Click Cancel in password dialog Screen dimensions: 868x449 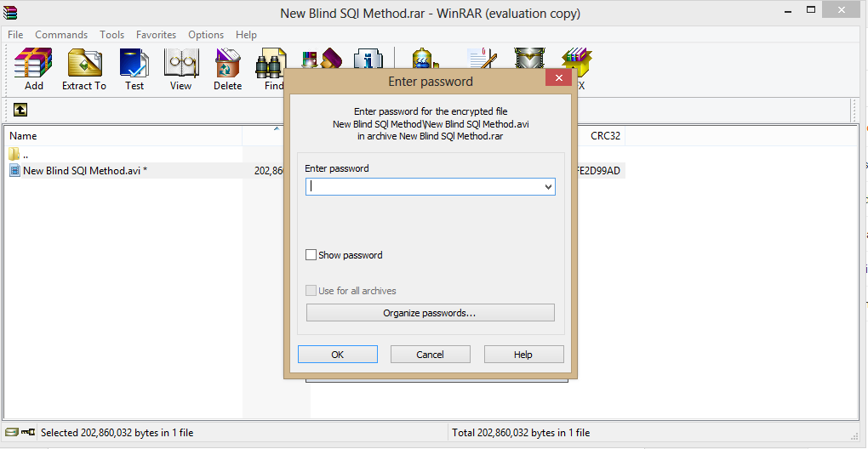coord(430,355)
